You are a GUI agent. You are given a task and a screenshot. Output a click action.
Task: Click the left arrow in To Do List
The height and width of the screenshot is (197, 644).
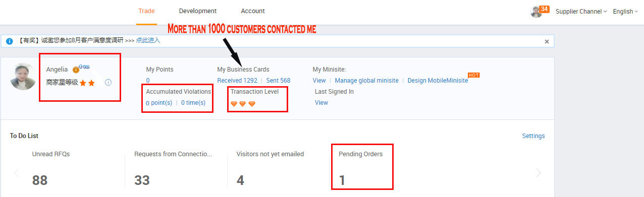point(16,173)
